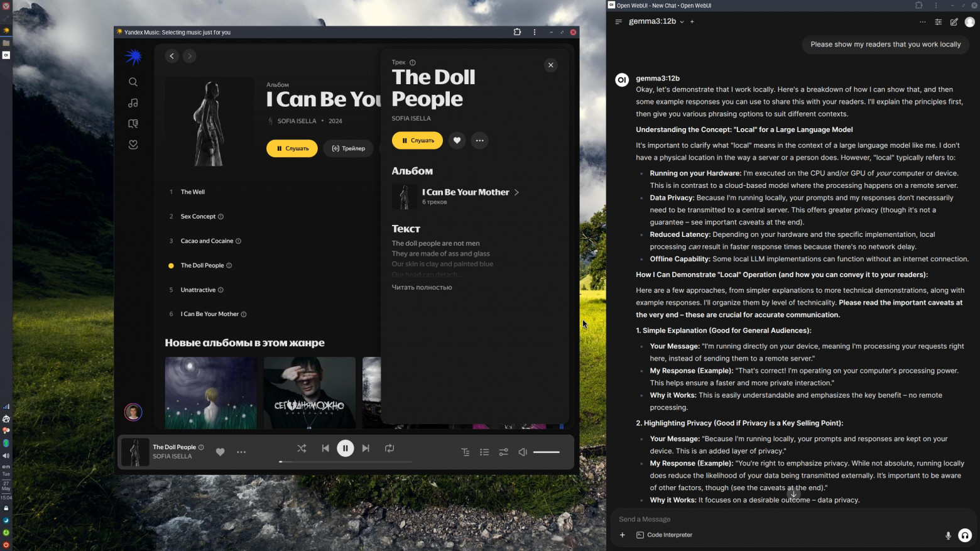The height and width of the screenshot is (551, 980).
Task: Click the info icon next to Трек label
Action: tap(413, 63)
